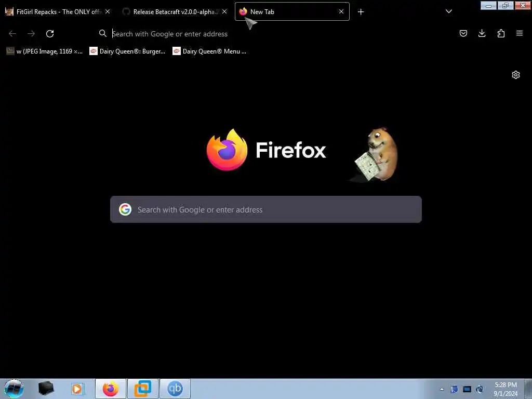
Task: Open the Dairy Queen® Menu bookmark
Action: (x=209, y=51)
